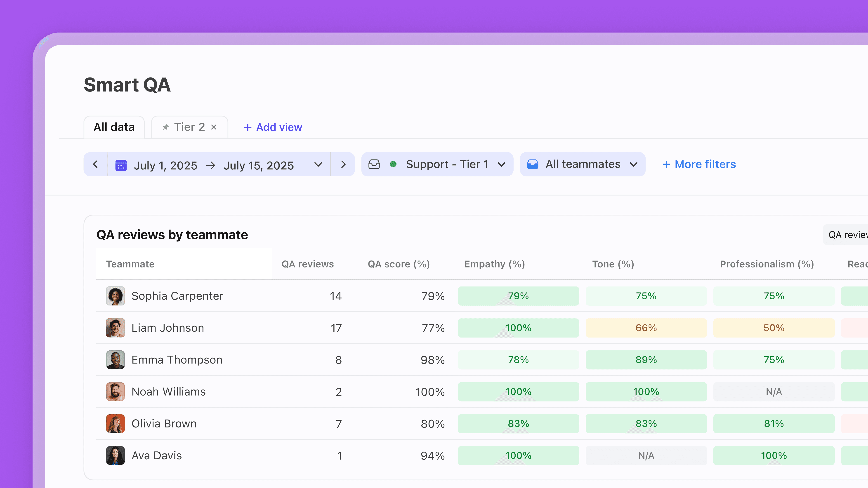The image size is (868, 488).
Task: Open the All teammates dropdown
Action: [583, 164]
